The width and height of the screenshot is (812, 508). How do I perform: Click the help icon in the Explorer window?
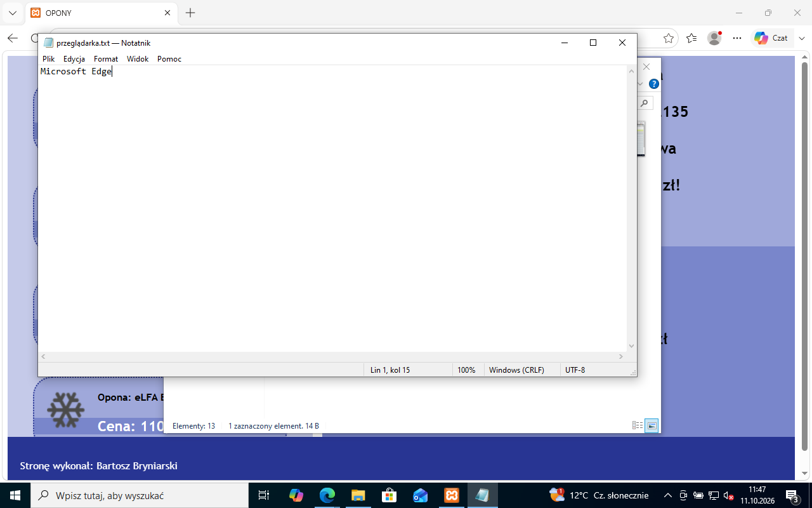pos(654,84)
